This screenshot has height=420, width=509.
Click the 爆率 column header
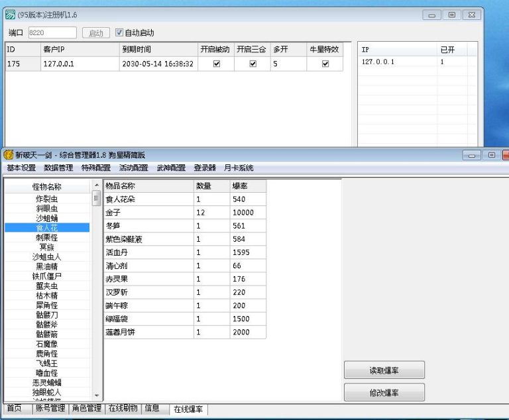pyautogui.click(x=248, y=186)
